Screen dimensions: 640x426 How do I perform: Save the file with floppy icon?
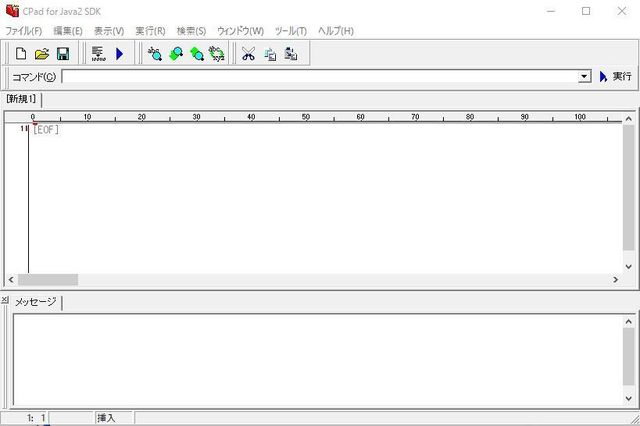tap(63, 53)
